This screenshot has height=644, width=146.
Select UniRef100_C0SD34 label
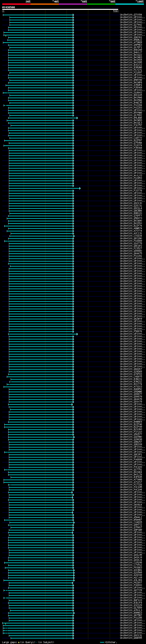tap(131, 236)
